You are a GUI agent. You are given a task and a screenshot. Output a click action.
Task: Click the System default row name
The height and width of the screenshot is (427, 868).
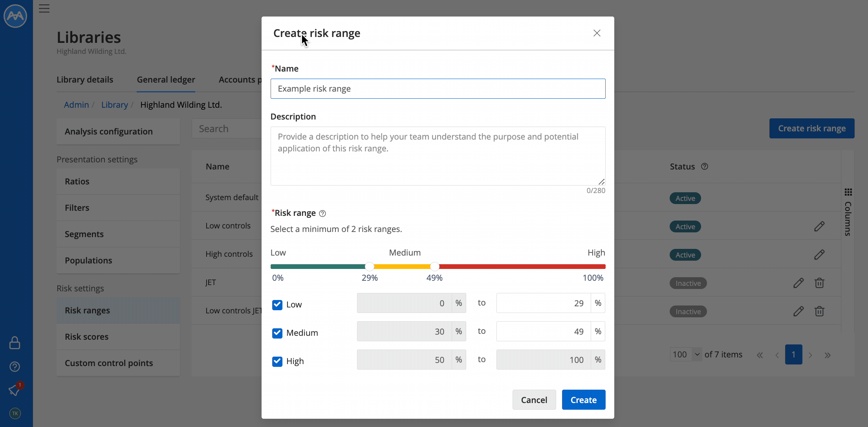(x=232, y=197)
